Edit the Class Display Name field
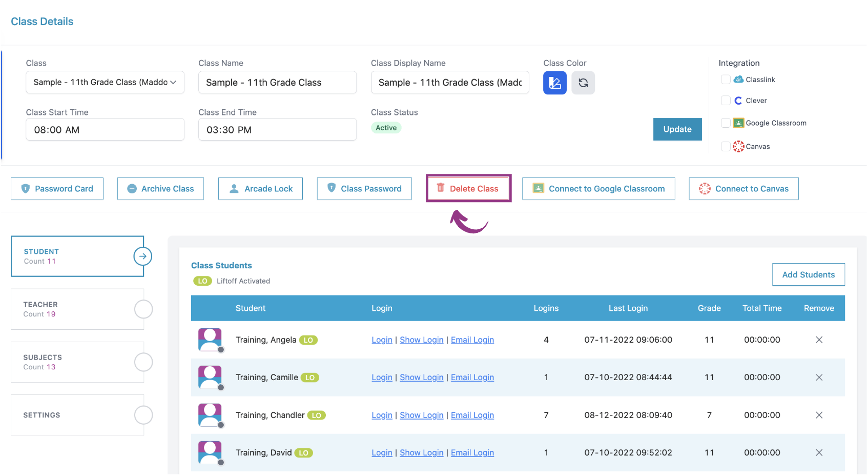Viewport: 868px width, 476px height. click(450, 82)
